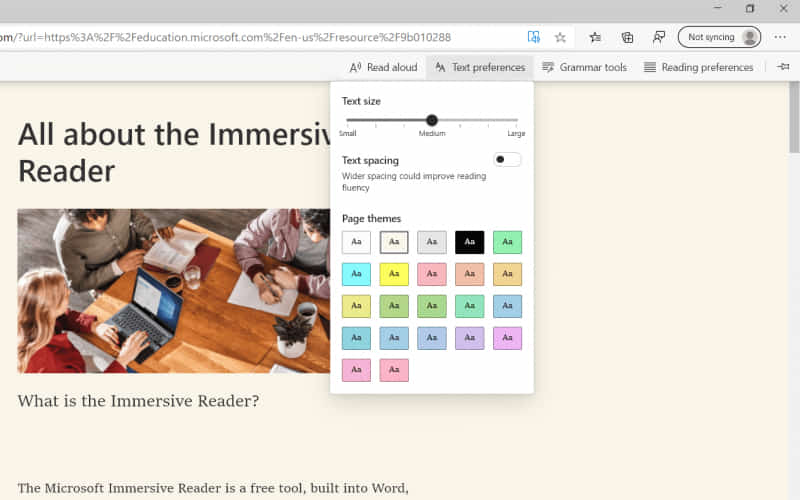Viewport: 800px width, 500px height.
Task: Open Settings and more ellipsis menu
Action: click(x=780, y=37)
